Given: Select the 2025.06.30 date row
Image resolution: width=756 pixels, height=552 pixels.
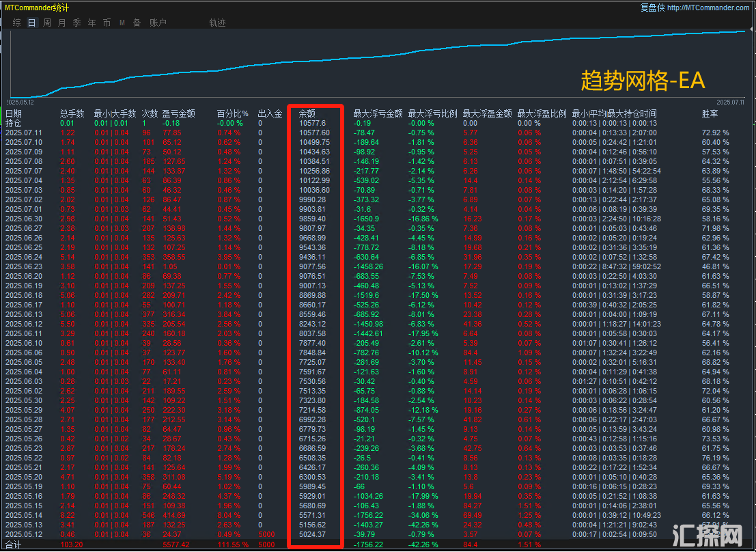Looking at the screenshot, I should click(x=24, y=219).
